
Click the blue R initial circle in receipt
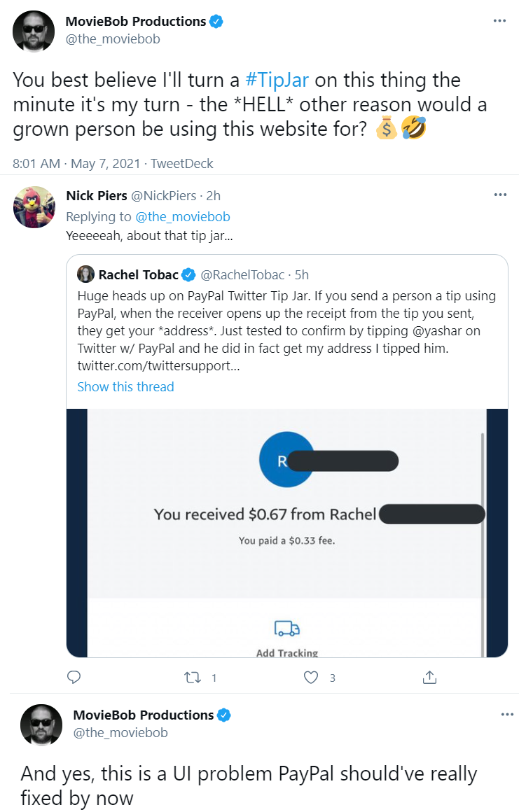coord(282,460)
